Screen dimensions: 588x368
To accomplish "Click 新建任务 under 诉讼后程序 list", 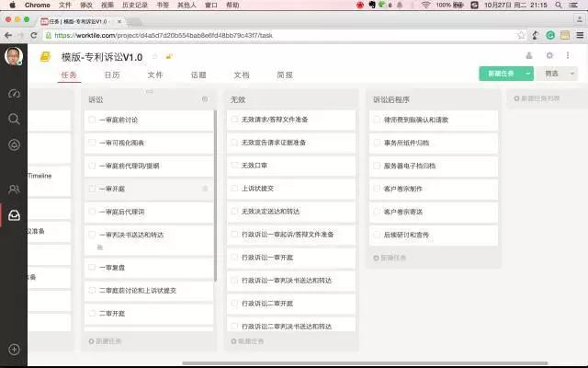I will coord(390,258).
